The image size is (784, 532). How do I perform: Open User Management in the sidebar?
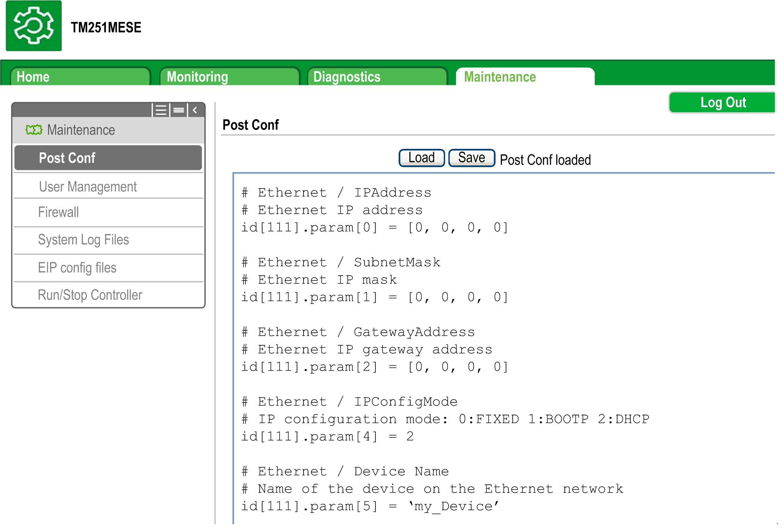[x=88, y=187]
